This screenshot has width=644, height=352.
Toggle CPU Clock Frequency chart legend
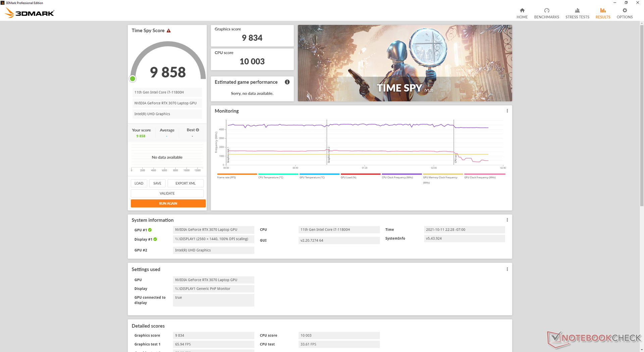coord(402,176)
